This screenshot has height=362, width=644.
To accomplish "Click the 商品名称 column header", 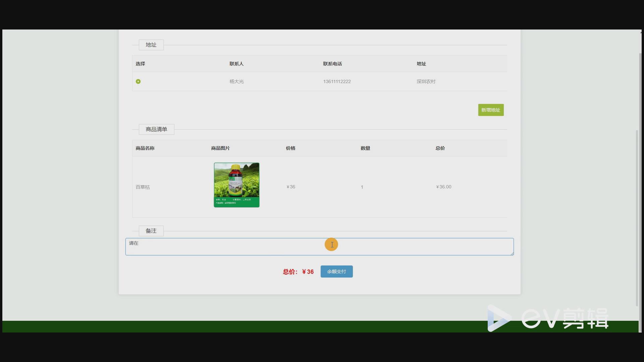I will [145, 148].
